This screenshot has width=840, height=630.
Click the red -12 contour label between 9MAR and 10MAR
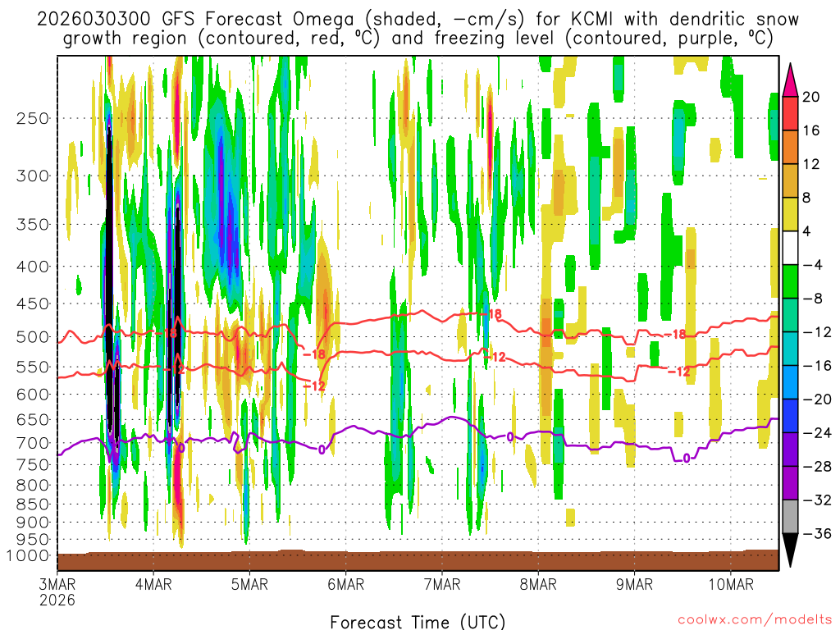pos(678,372)
